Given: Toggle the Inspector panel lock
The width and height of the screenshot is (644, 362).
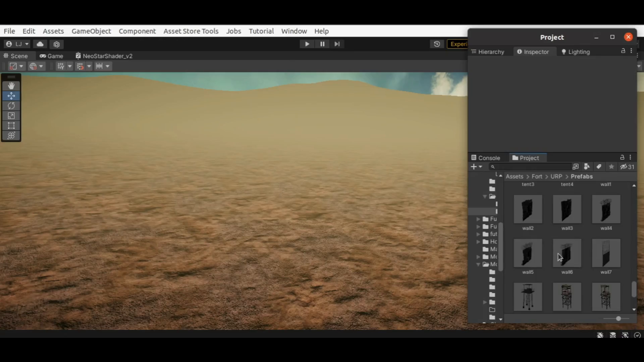Looking at the screenshot, I should click(x=623, y=51).
